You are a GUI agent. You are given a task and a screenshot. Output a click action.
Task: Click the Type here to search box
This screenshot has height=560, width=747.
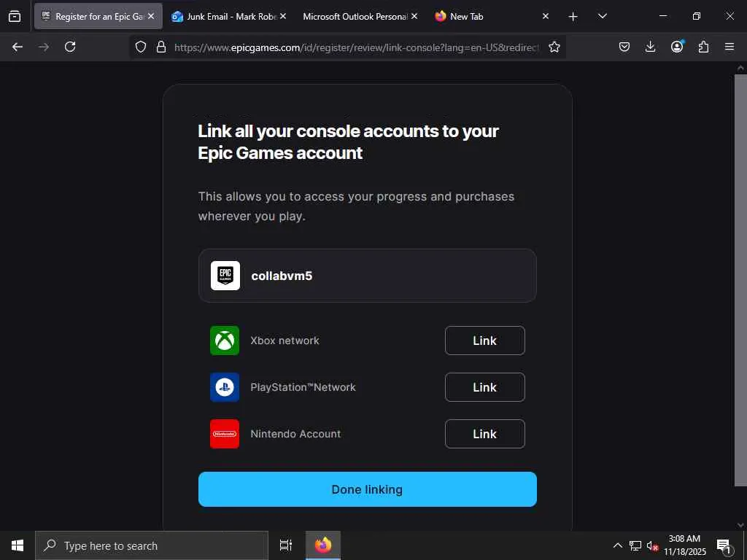point(152,545)
